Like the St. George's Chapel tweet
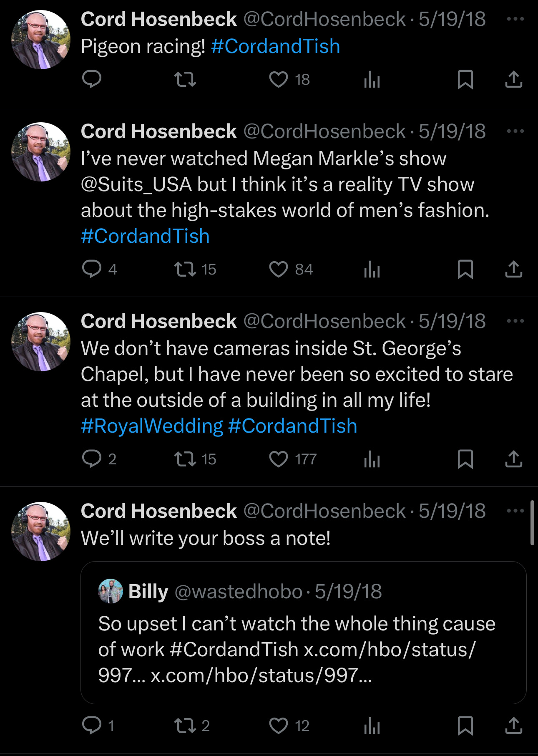 [279, 459]
